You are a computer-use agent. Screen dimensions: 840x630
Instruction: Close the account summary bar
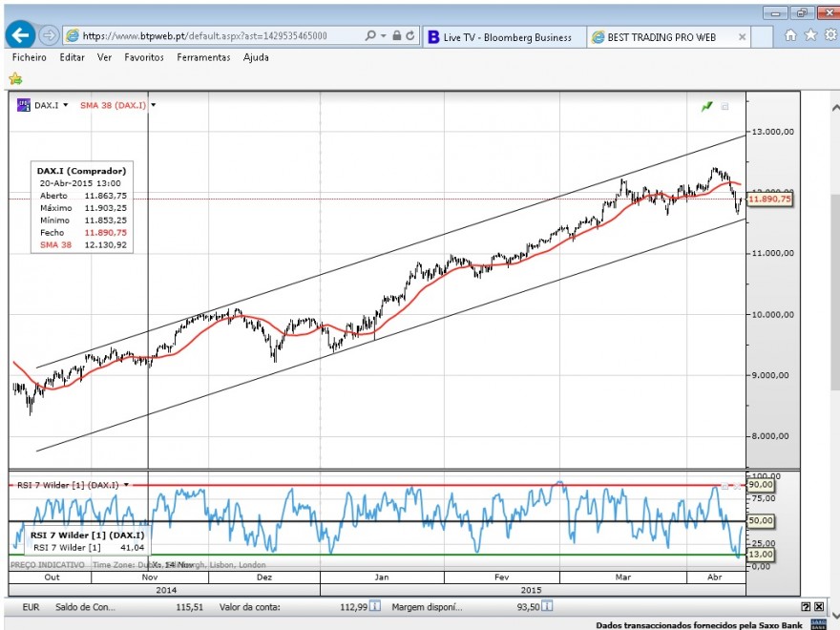coord(819,606)
